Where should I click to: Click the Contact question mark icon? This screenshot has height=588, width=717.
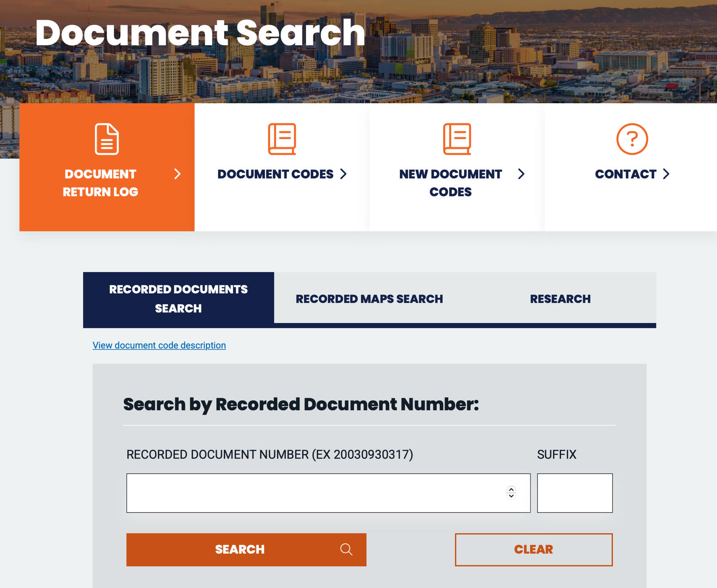(632, 139)
